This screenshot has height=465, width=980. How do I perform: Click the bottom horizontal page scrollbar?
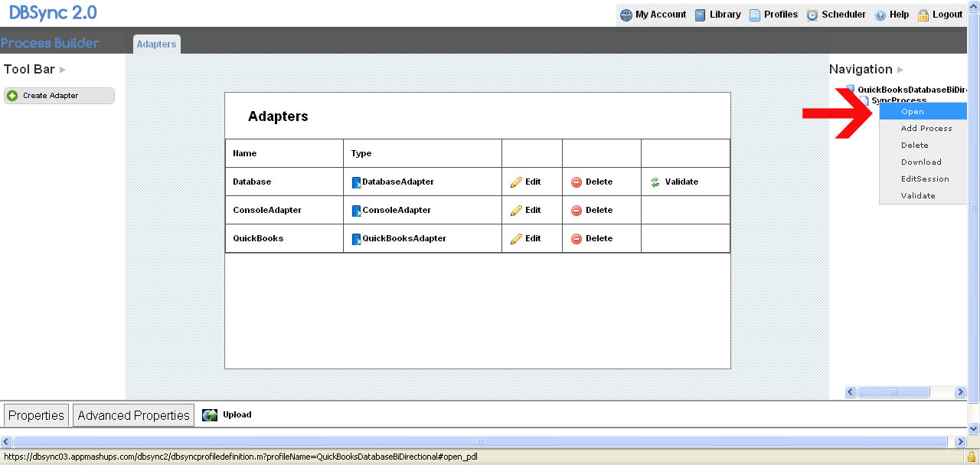479,442
